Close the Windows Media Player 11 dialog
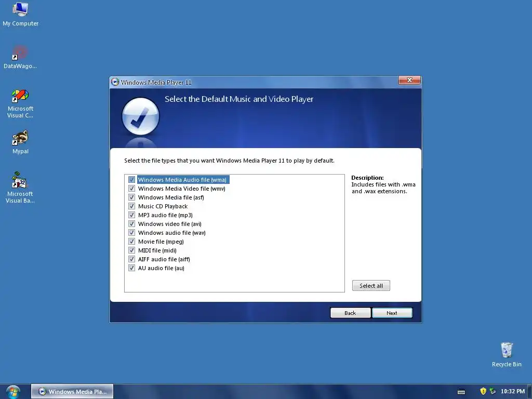The height and width of the screenshot is (399, 532). pyautogui.click(x=409, y=80)
